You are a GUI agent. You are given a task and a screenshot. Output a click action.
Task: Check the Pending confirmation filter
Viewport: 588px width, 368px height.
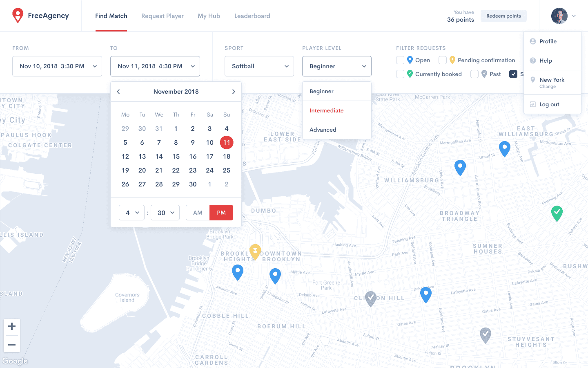point(443,60)
